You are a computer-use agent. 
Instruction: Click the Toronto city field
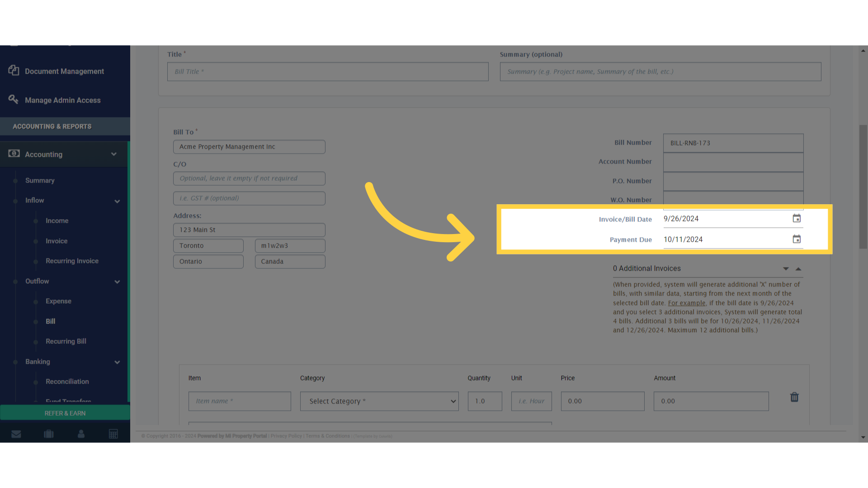tap(208, 246)
